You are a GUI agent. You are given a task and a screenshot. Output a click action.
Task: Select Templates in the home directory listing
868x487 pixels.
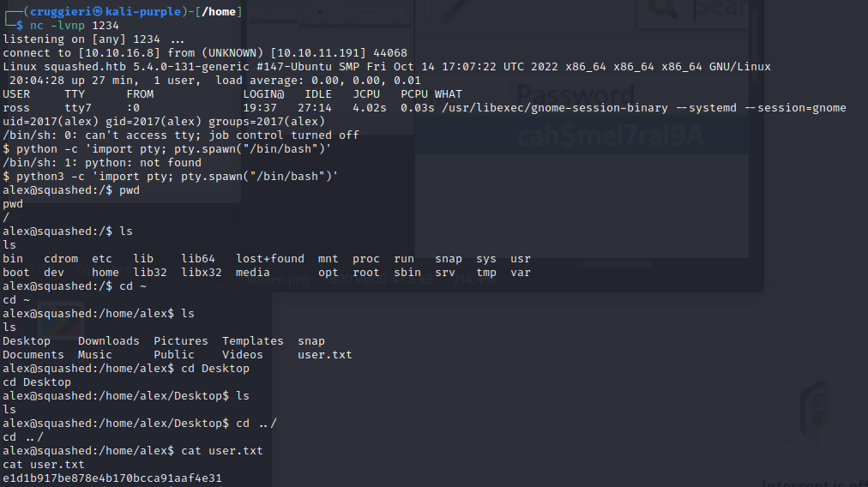252,340
